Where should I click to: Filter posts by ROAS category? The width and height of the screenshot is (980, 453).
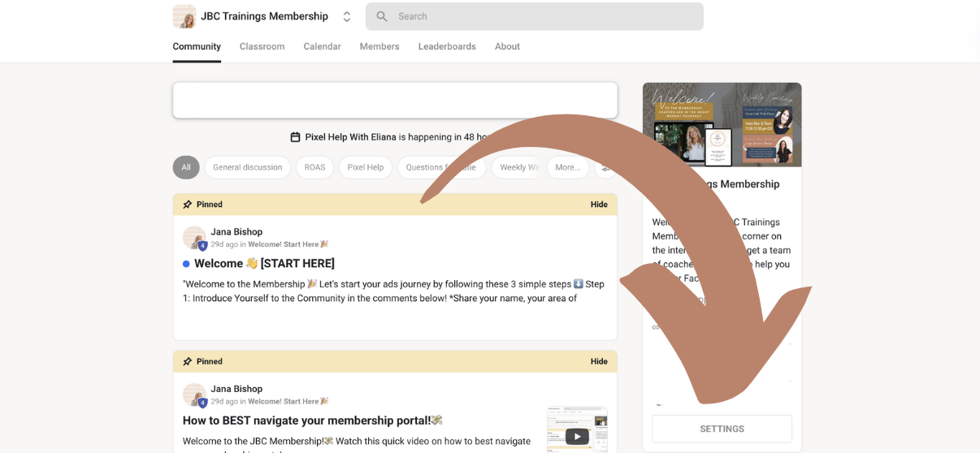[314, 167]
